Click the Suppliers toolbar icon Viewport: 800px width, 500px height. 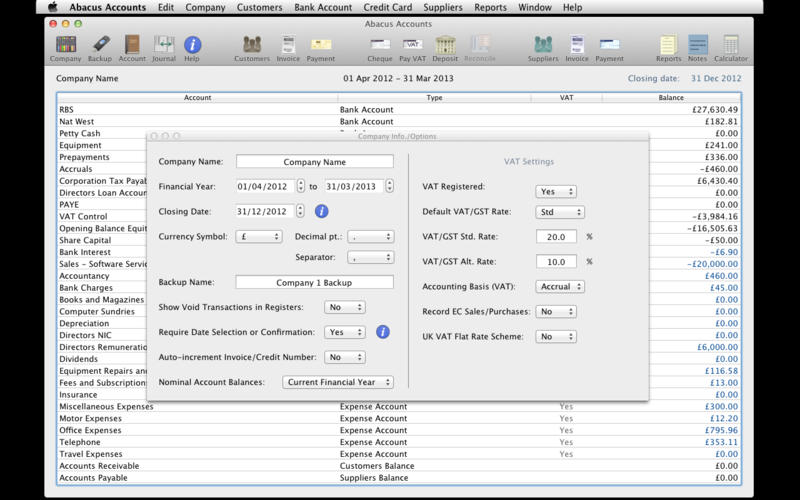click(543, 46)
